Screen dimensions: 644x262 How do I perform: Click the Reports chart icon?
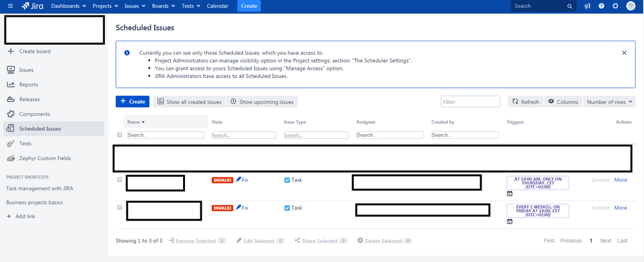(11, 85)
